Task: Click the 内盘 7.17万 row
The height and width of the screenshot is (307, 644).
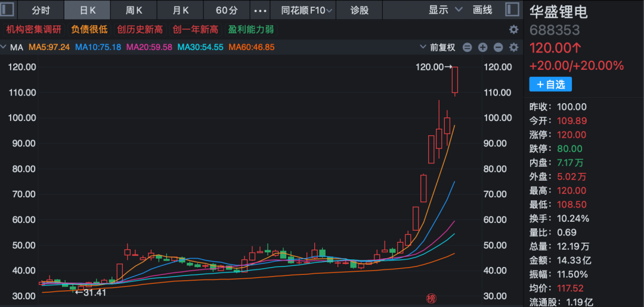Action: click(x=556, y=163)
